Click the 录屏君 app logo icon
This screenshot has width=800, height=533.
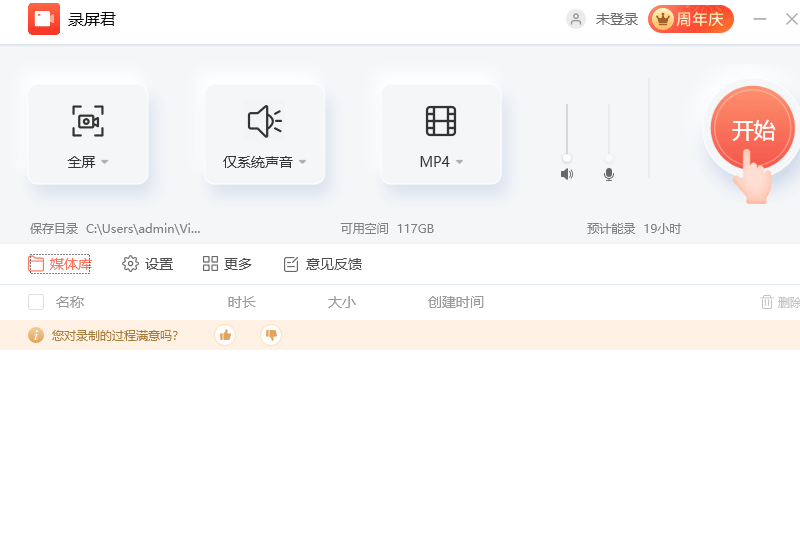pyautogui.click(x=44, y=19)
